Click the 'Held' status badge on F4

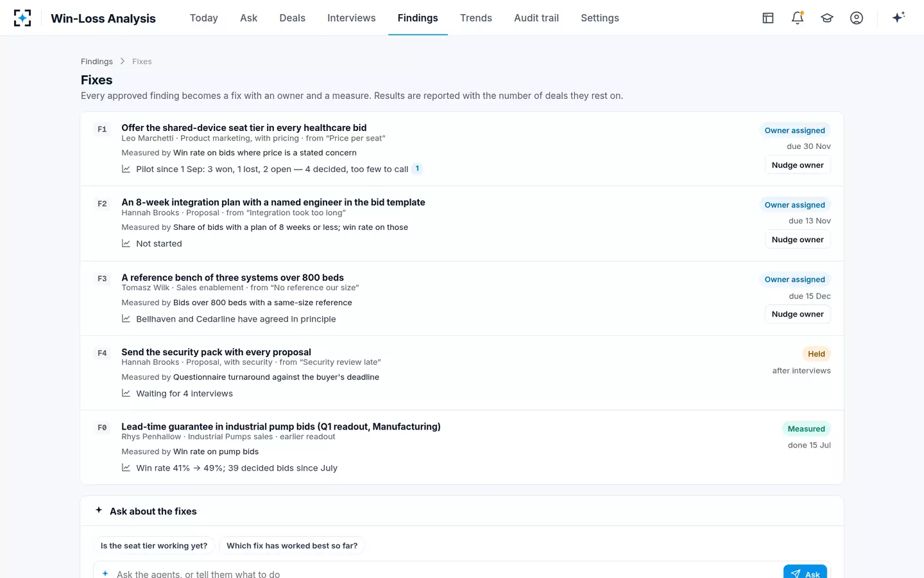pyautogui.click(x=816, y=354)
